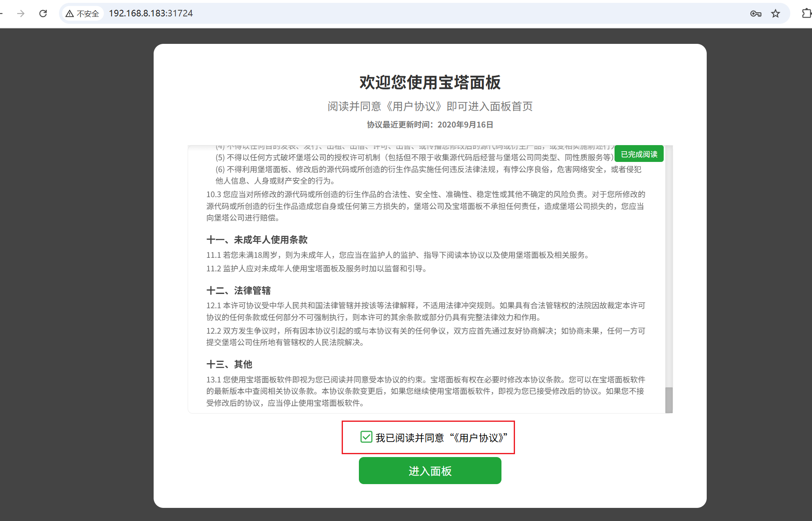The width and height of the screenshot is (812, 521).
Task: Click the 十二、法律管辖 section heading
Action: point(238,291)
